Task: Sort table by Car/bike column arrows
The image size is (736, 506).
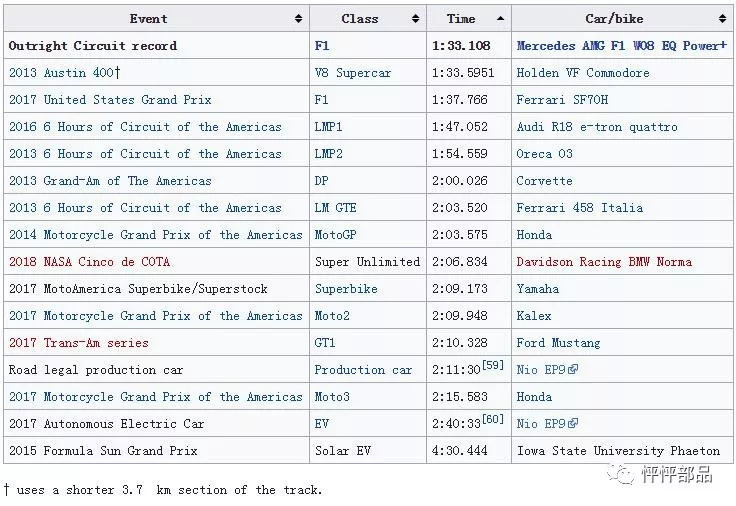Action: click(722, 19)
